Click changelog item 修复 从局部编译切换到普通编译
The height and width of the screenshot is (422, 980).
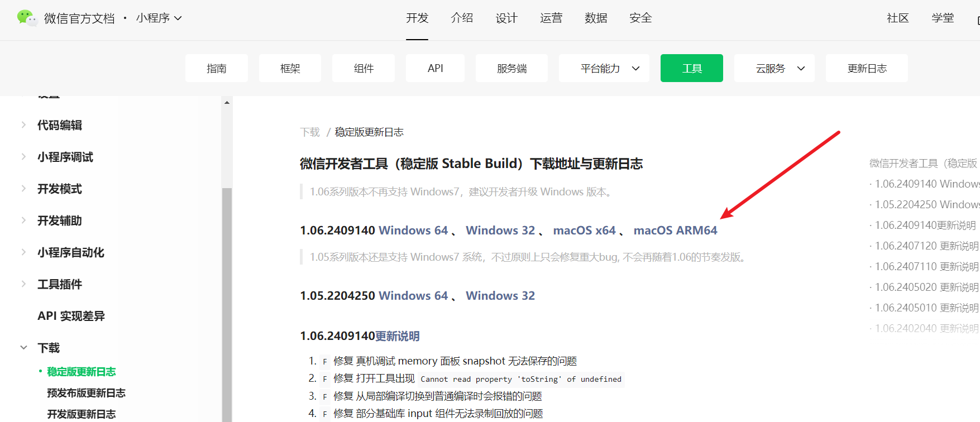[x=438, y=396]
